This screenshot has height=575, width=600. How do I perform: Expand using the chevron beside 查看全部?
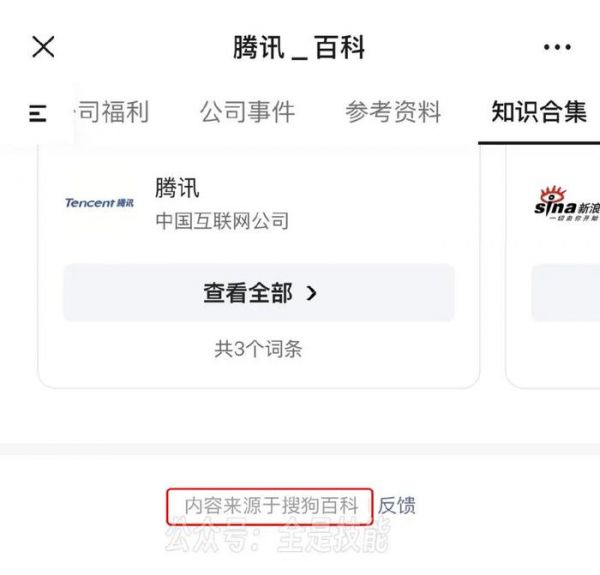tap(311, 293)
